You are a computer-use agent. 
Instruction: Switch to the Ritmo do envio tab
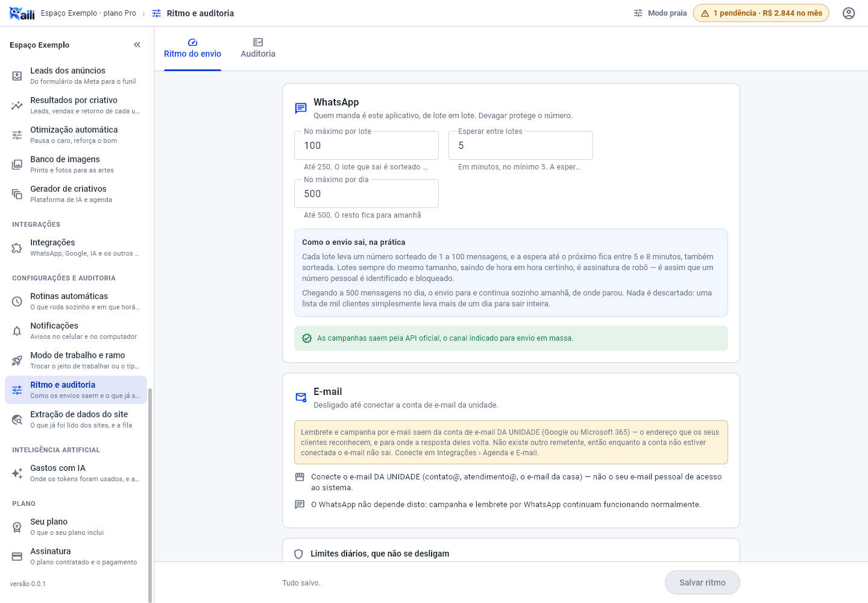click(192, 49)
